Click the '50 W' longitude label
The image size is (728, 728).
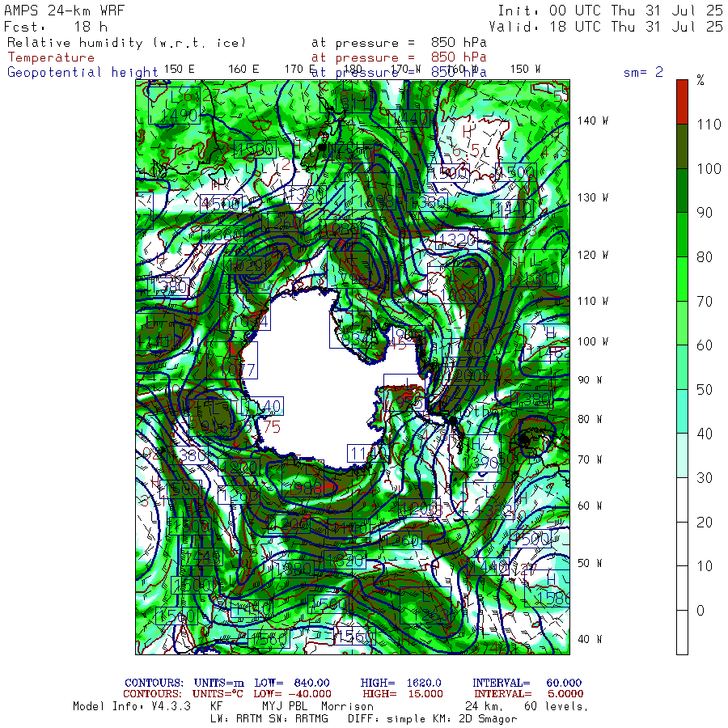coord(590,563)
